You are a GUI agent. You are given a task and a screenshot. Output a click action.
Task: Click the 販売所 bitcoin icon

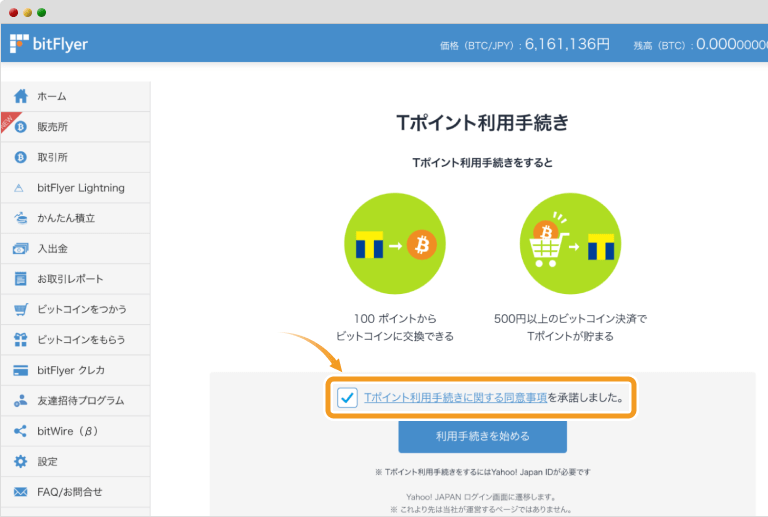[x=21, y=127]
